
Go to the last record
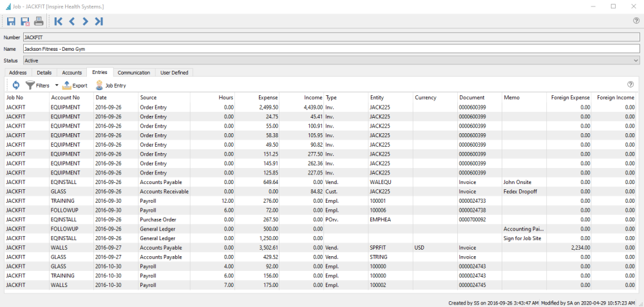[x=99, y=21]
